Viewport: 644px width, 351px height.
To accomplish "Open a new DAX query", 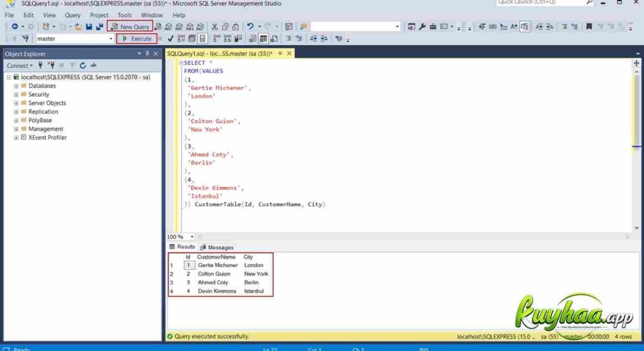I will [201, 26].
